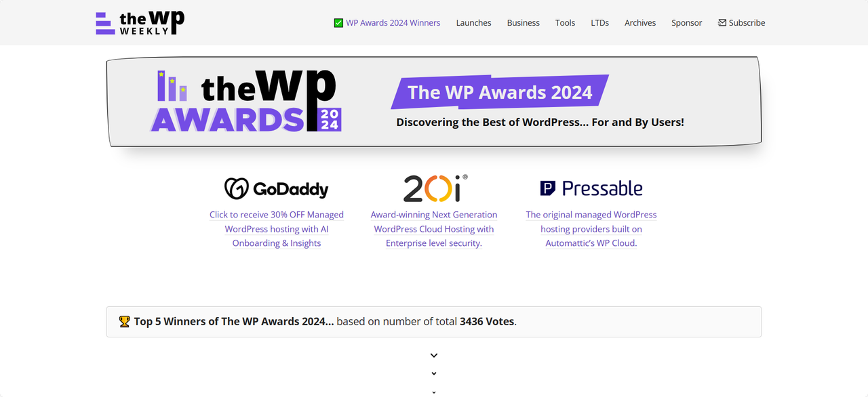The height and width of the screenshot is (397, 868).
Task: Open GoDaddy 30% OFF Managed hosting link
Action: 277,229
